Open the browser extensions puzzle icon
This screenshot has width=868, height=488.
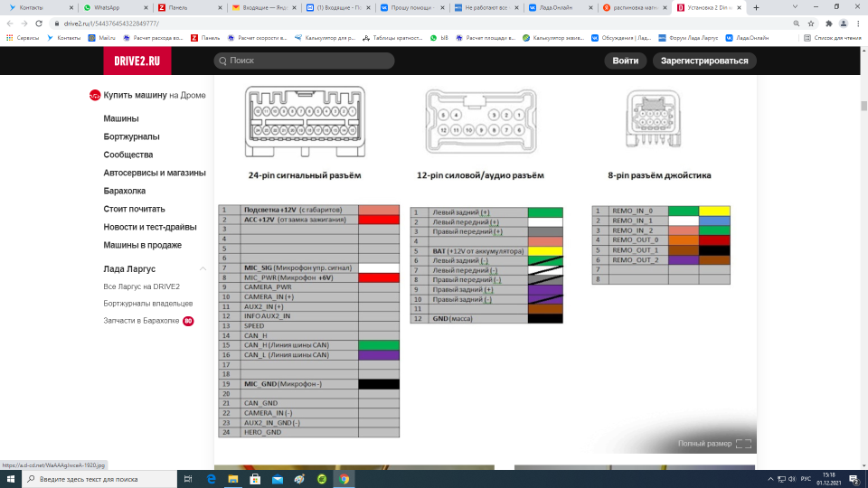pyautogui.click(x=828, y=23)
